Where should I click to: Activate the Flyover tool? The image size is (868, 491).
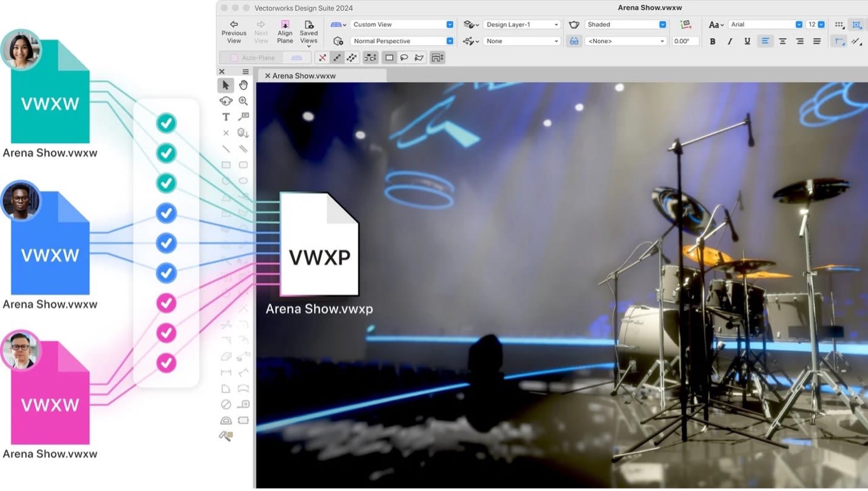(x=226, y=101)
